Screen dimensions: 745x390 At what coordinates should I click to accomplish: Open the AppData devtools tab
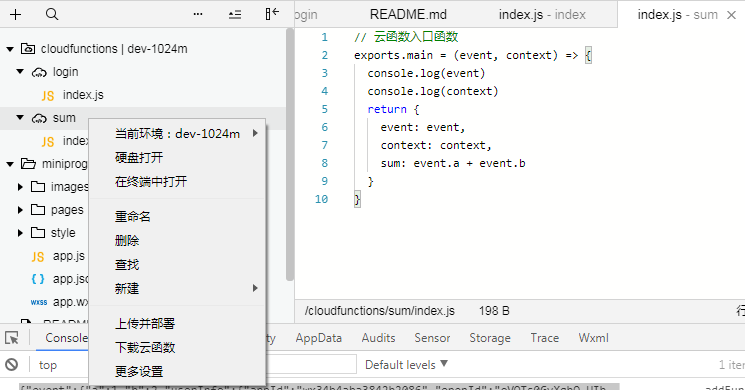click(x=318, y=338)
